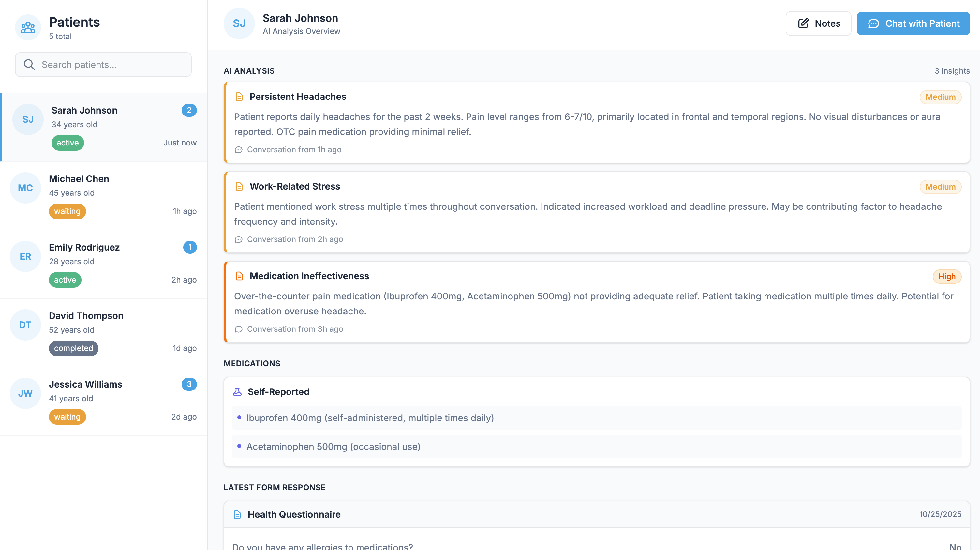Click the chat bubble icon in Chat button
Viewport: 980px width, 550px height.
pyautogui.click(x=873, y=23)
